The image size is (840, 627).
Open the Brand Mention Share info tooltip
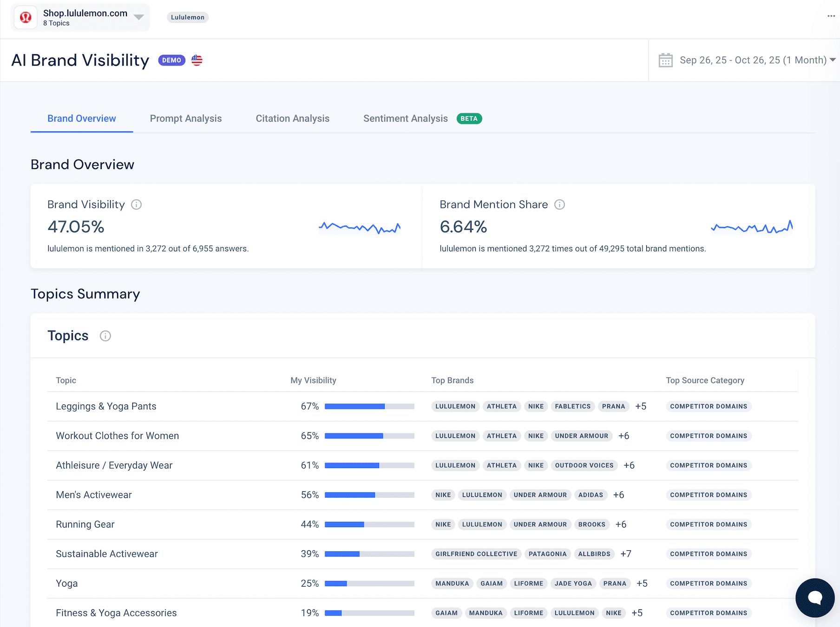tap(560, 204)
